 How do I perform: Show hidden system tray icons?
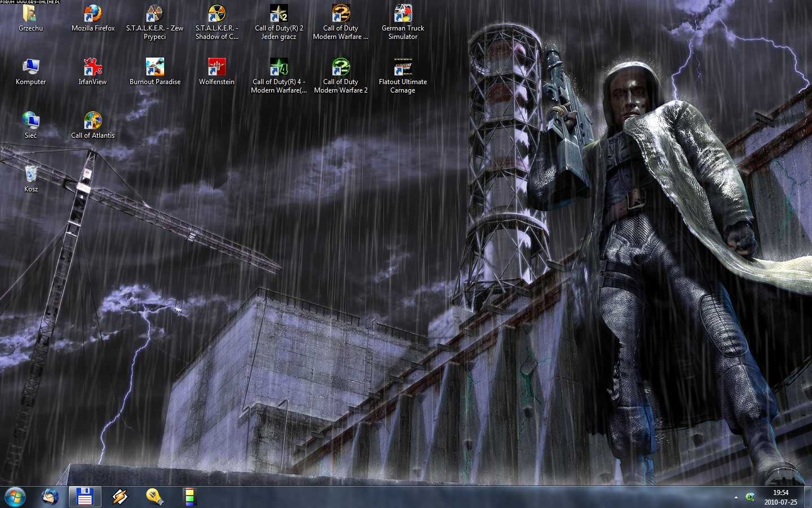[x=736, y=497]
